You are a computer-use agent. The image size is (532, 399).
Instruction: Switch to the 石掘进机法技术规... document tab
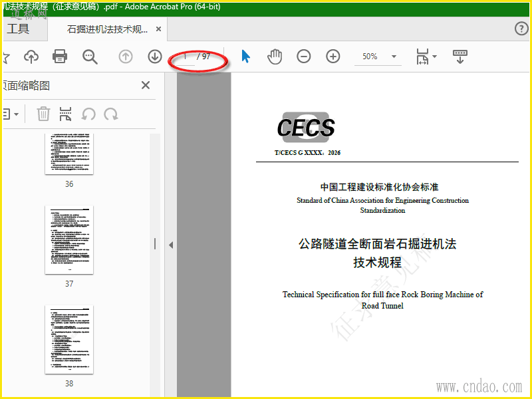click(107, 29)
